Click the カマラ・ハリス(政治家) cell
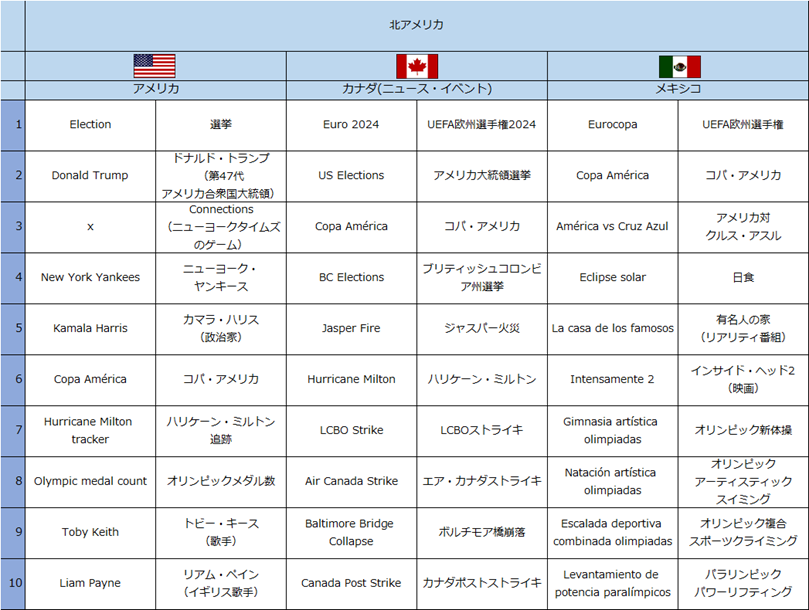Viewport: 809px width, 610px height. tap(221, 328)
